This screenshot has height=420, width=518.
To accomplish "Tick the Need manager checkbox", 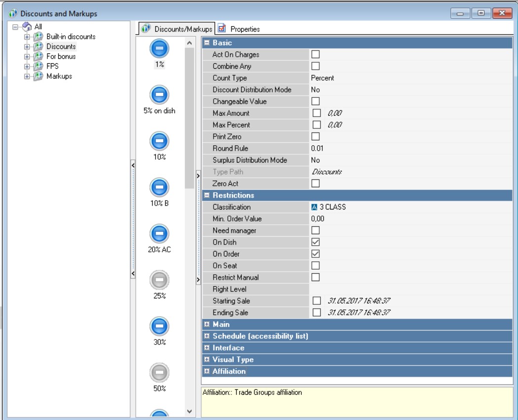I will [315, 230].
